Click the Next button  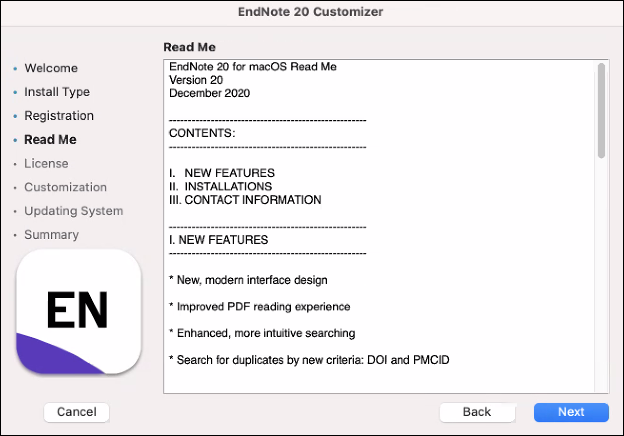click(x=571, y=412)
